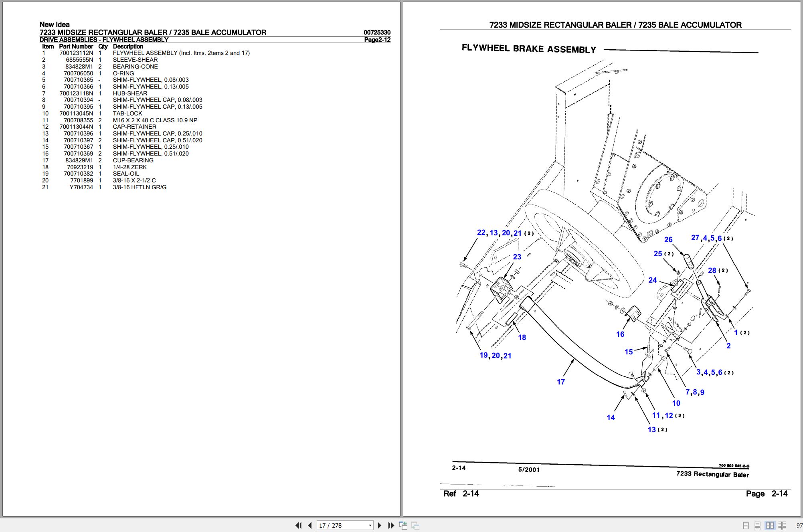Jump to the last page
Screen dimensions: 803x532
(x=391, y=525)
